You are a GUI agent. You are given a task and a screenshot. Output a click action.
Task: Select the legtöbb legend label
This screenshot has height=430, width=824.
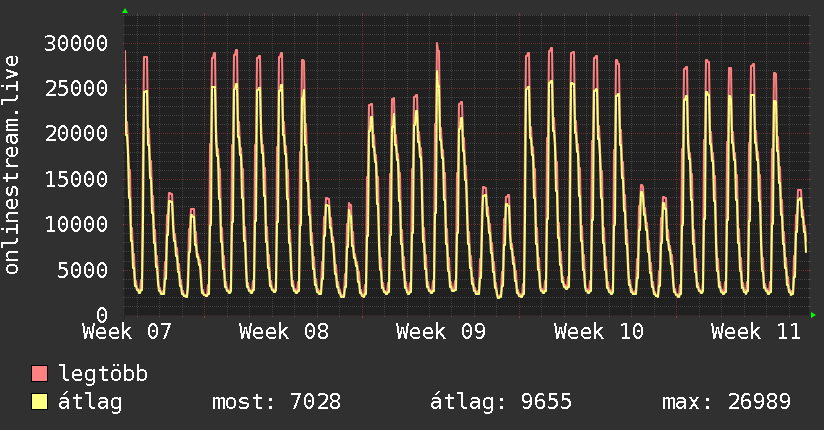pyautogui.click(x=103, y=373)
